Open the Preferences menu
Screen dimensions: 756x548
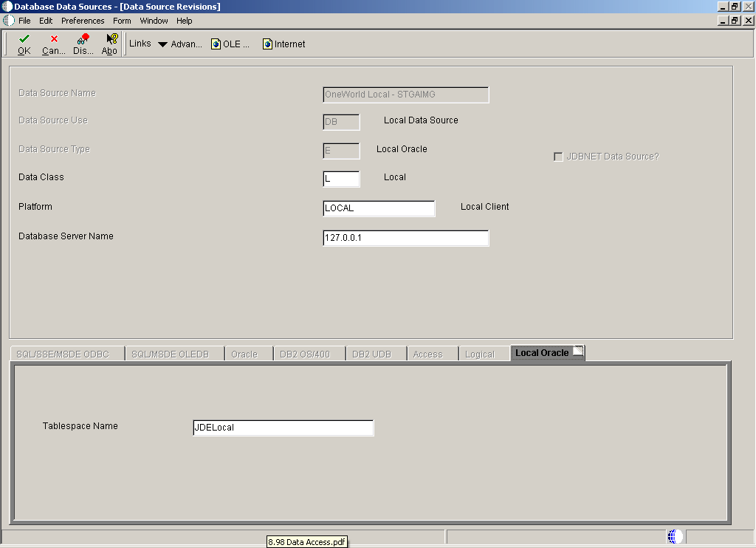pos(83,21)
